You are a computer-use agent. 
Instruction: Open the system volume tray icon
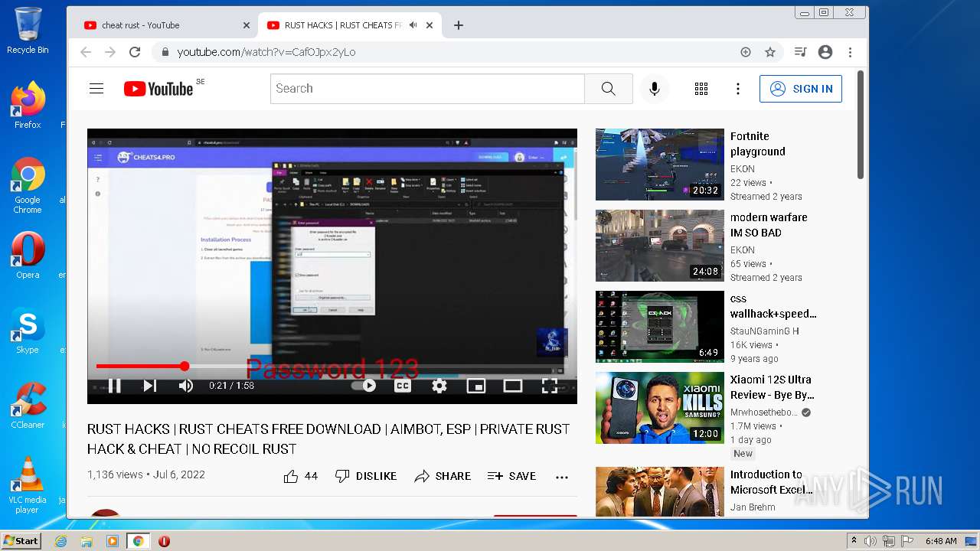871,541
